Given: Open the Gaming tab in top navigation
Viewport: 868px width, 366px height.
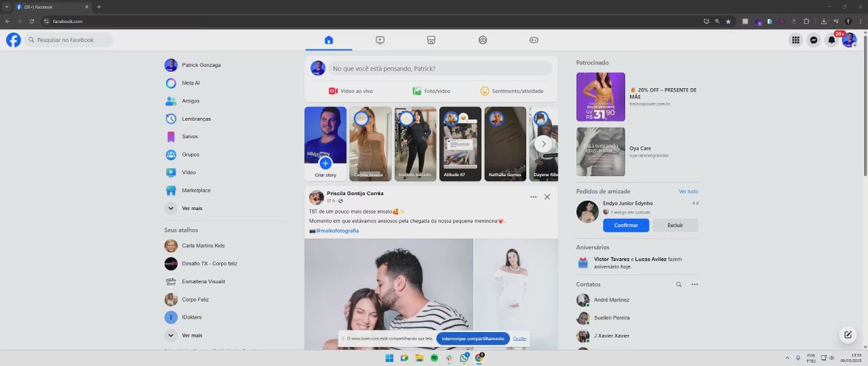Looking at the screenshot, I should (x=534, y=40).
